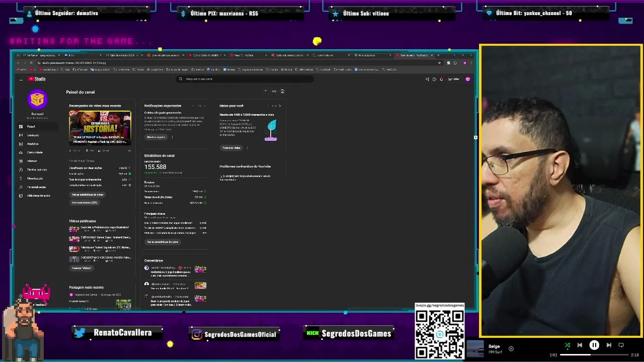The width and height of the screenshot is (644, 362).
Task: Click the Criar button in Studio header
Action: point(453,79)
